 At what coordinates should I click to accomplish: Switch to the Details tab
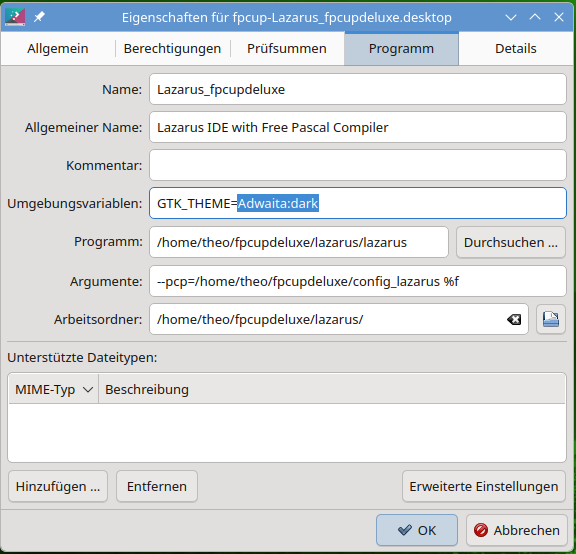pos(516,48)
